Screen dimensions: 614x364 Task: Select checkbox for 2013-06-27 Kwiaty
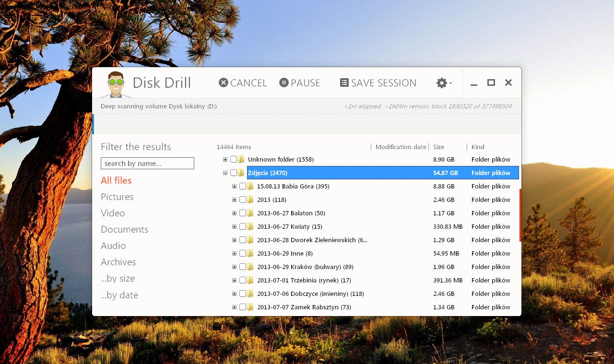tap(243, 226)
